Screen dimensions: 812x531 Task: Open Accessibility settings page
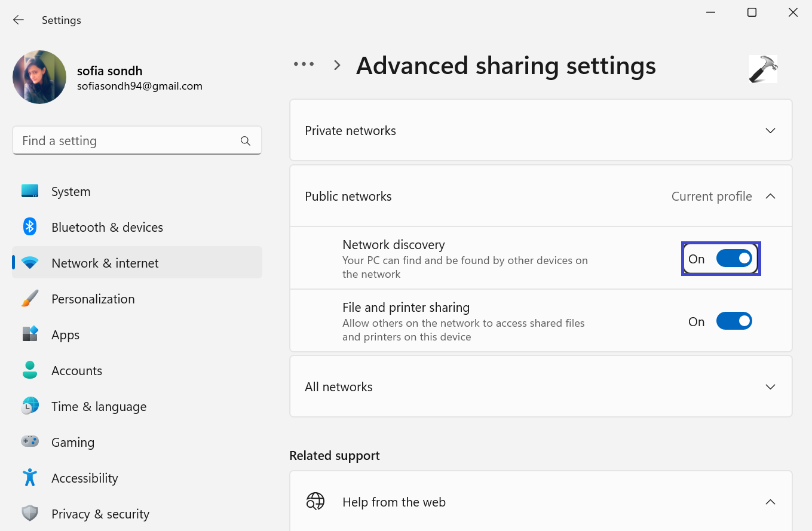[84, 478]
